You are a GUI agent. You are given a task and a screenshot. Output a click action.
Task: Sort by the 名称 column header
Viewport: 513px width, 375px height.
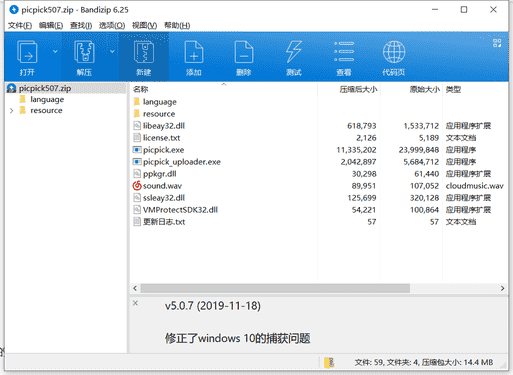(141, 89)
